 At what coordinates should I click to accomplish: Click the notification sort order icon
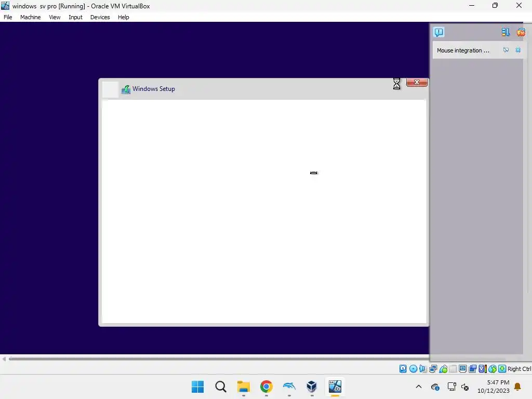[506, 32]
